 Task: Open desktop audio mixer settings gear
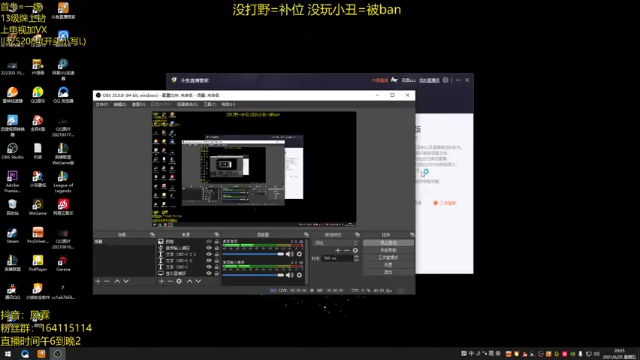coord(299,254)
